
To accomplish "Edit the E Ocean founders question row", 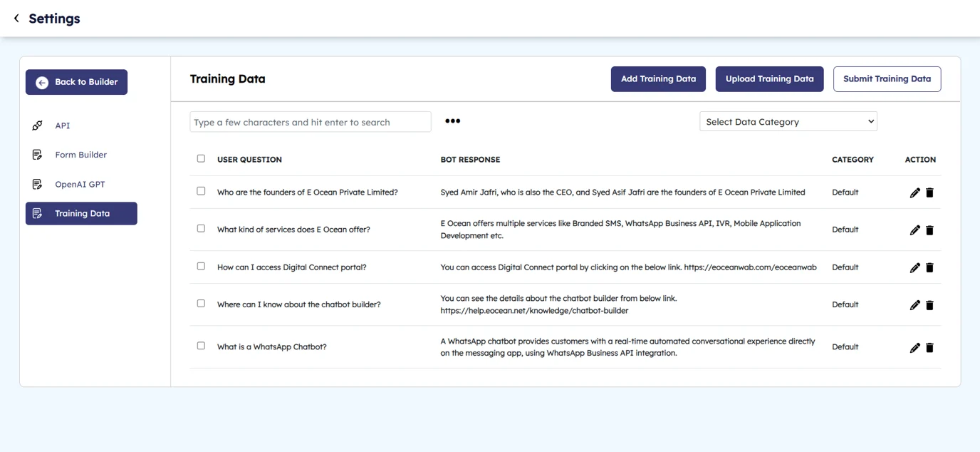I will [914, 192].
